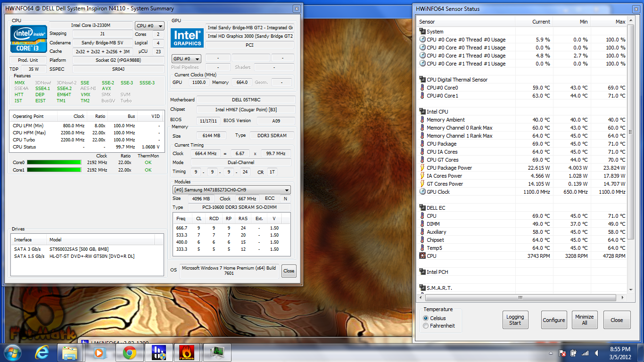Select the IA Cores Power row
The height and width of the screenshot is (362, 644).
522,176
